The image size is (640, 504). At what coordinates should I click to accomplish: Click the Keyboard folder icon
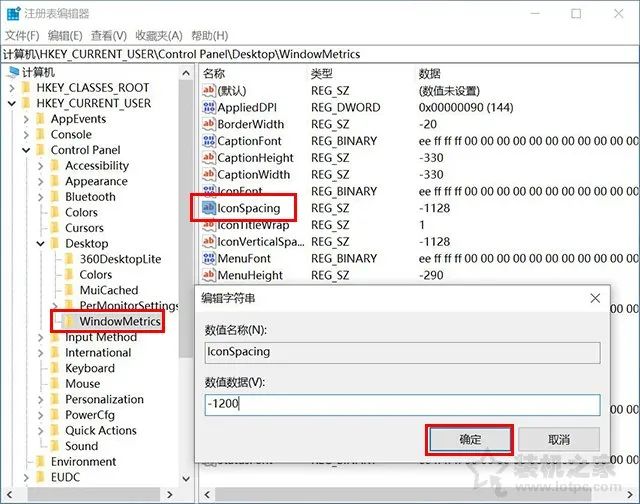tap(55, 368)
